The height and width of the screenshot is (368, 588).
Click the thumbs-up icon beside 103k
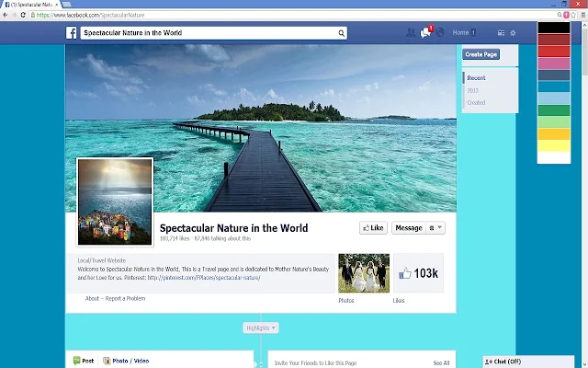click(x=405, y=273)
